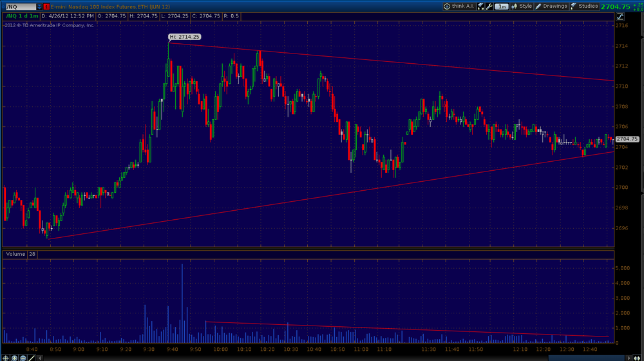Open the think A.I. panel
This screenshot has width=644, height=361.
459,6
